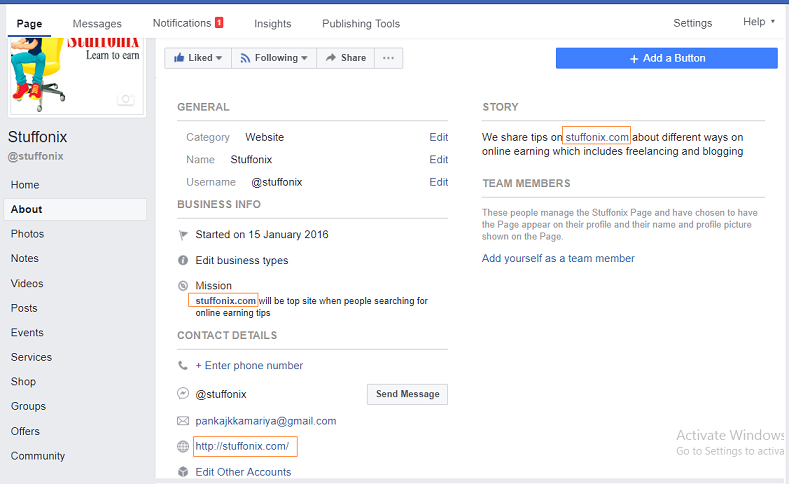Click the globe website icon
This screenshot has width=789, height=484.
pos(183,446)
